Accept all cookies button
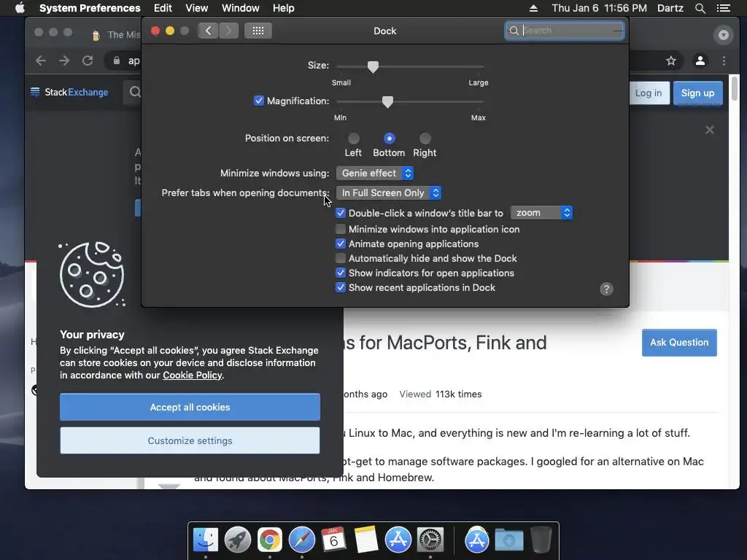Viewport: 747px width, 560px height. (x=190, y=407)
